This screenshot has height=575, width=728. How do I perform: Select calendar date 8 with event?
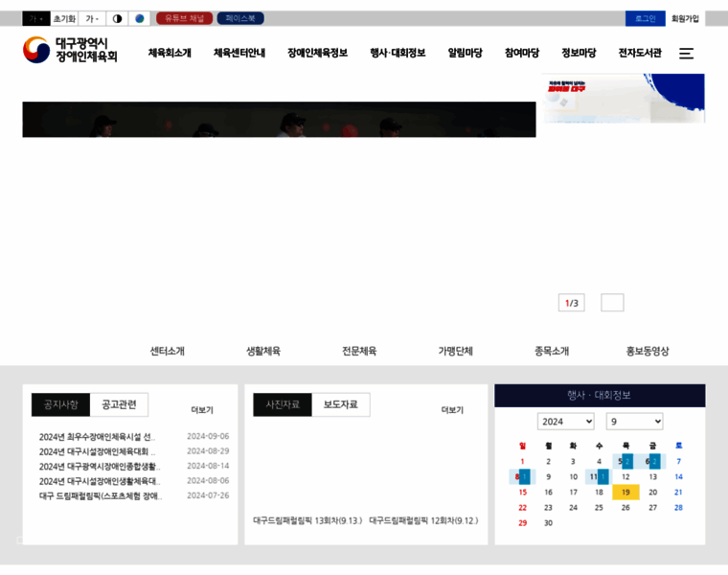521,477
